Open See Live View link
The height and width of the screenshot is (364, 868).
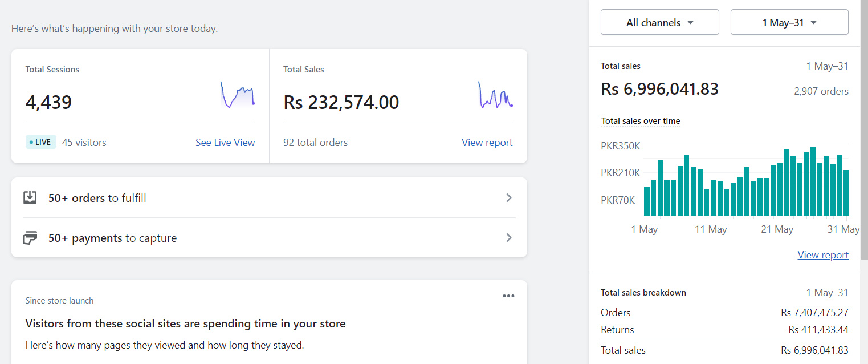225,143
